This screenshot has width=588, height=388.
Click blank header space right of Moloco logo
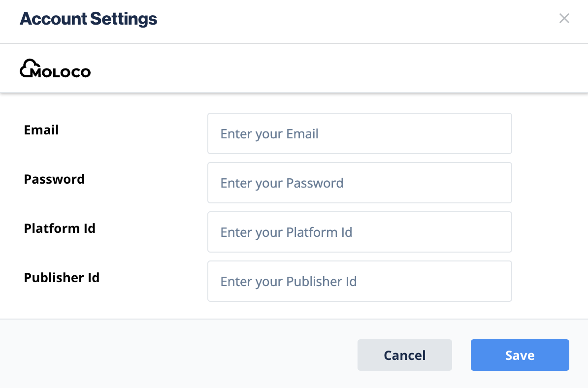[320, 69]
